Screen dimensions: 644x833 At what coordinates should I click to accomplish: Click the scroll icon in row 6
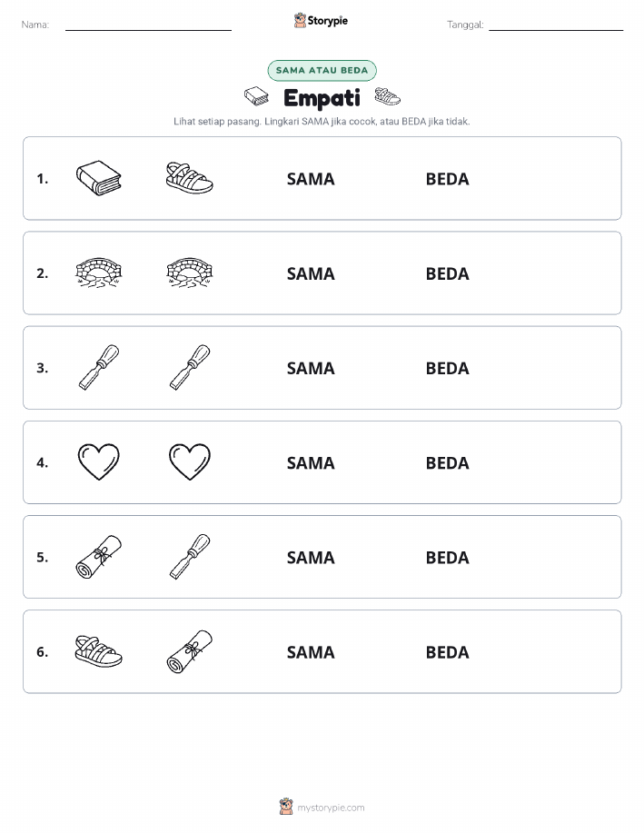(x=190, y=651)
